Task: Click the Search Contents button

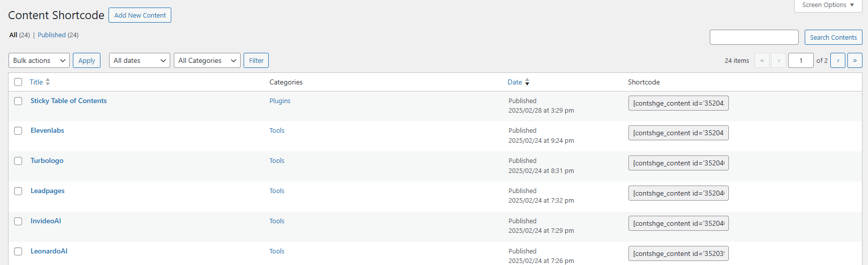Action: pyautogui.click(x=833, y=37)
